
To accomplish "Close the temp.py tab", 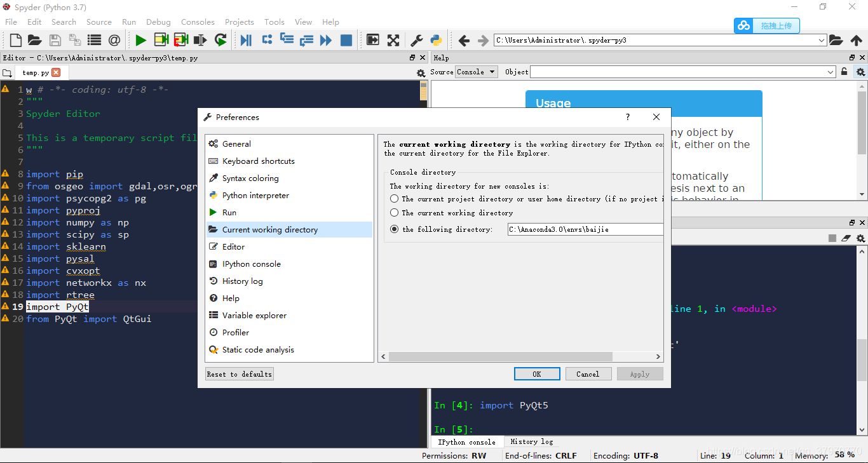I will pyautogui.click(x=56, y=72).
